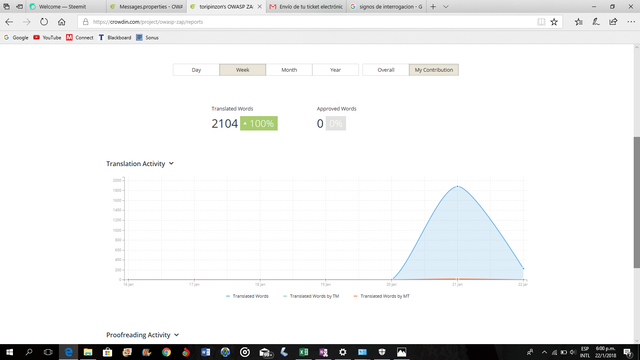Open Add notes pen tool
Image resolution: width=640 pixels, height=360 pixels.
[x=596, y=22]
